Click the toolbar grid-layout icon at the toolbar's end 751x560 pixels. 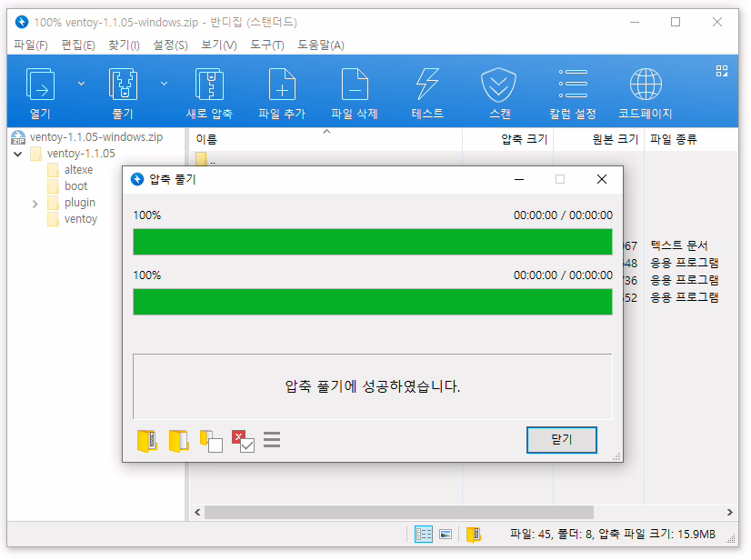722,71
